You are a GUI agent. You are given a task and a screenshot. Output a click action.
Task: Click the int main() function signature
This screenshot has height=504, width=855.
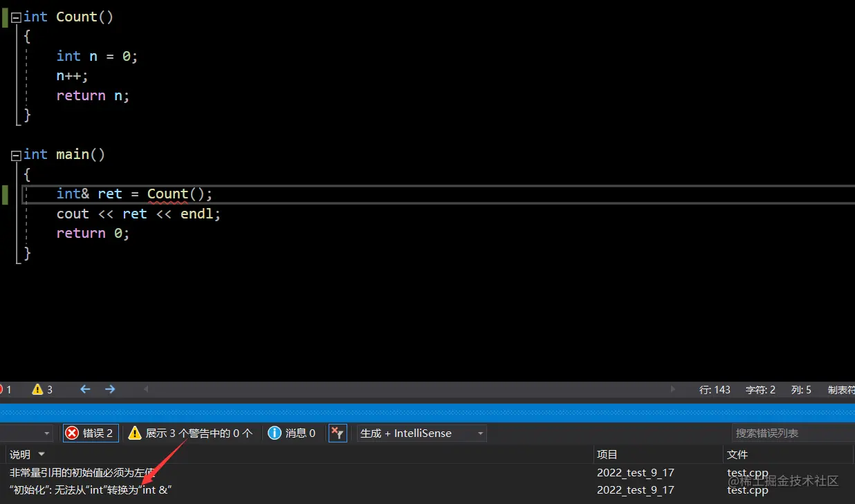coord(64,155)
